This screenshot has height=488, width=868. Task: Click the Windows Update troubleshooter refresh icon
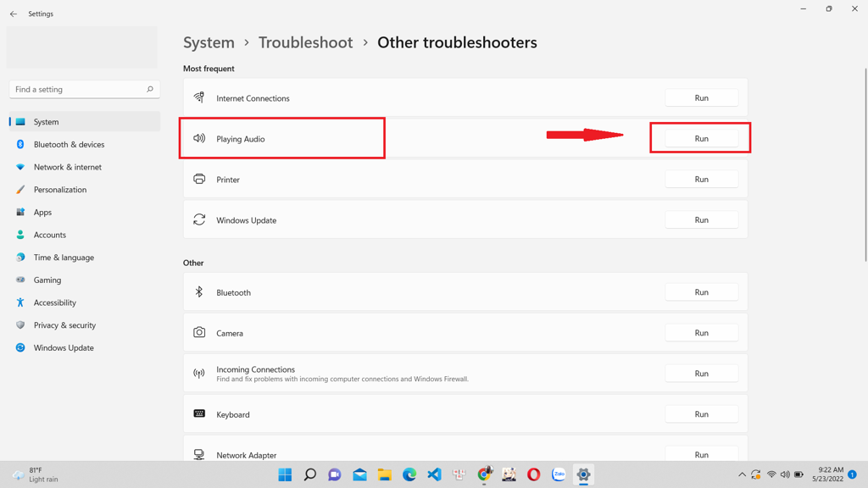click(199, 219)
